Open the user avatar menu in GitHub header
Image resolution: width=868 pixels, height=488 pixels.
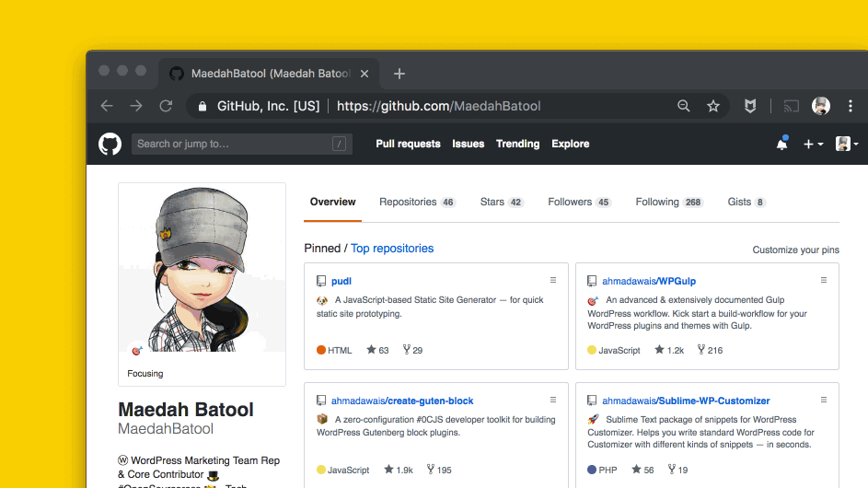point(847,144)
